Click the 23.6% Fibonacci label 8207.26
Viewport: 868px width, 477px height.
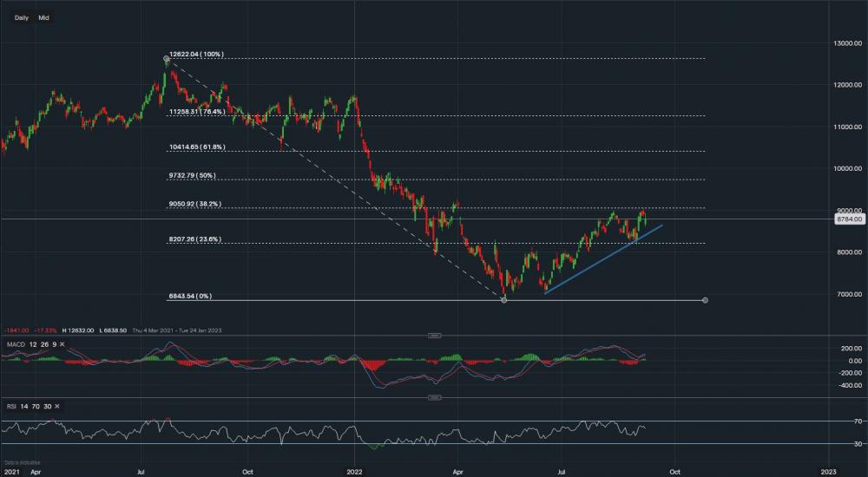click(194, 239)
